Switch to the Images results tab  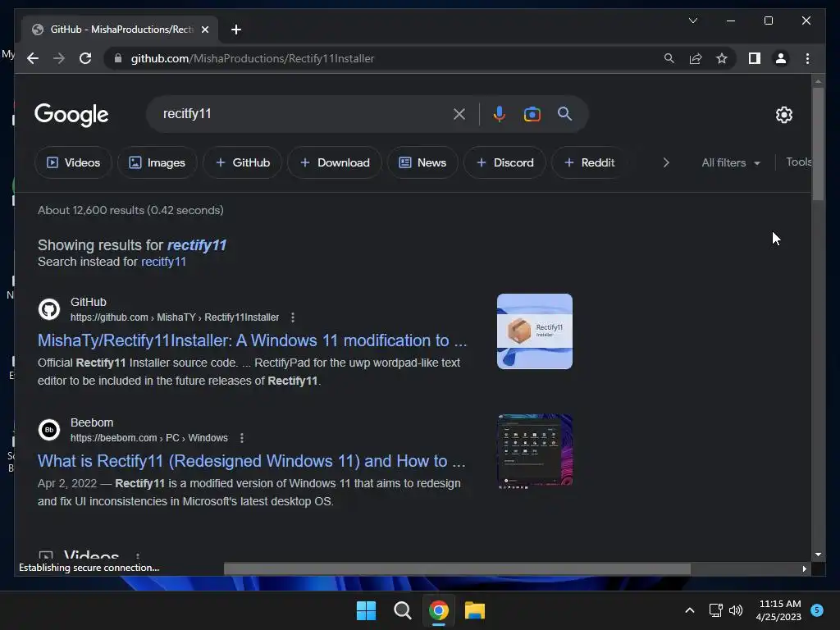(157, 162)
